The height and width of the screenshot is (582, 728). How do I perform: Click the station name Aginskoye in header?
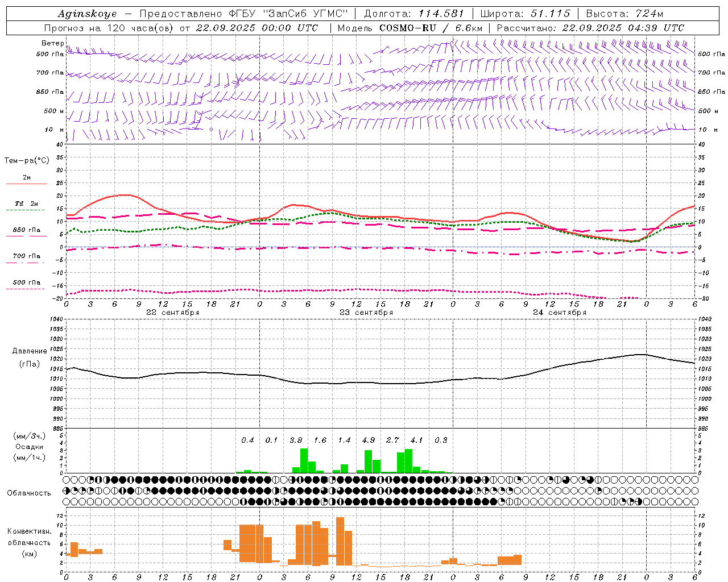coord(87,14)
